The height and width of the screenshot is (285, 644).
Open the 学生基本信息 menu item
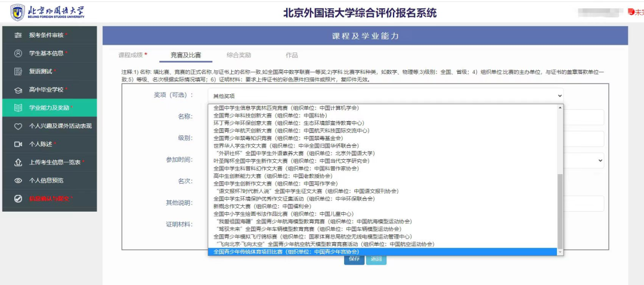pos(49,54)
